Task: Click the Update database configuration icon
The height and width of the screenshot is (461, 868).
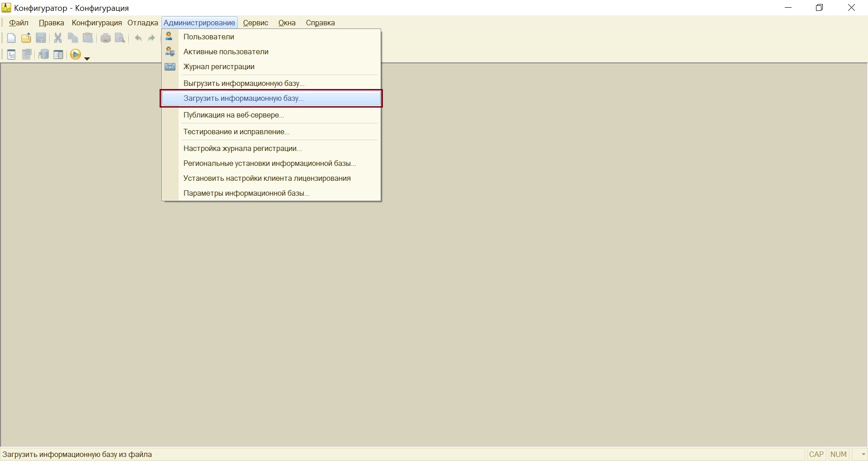Action: (43, 55)
